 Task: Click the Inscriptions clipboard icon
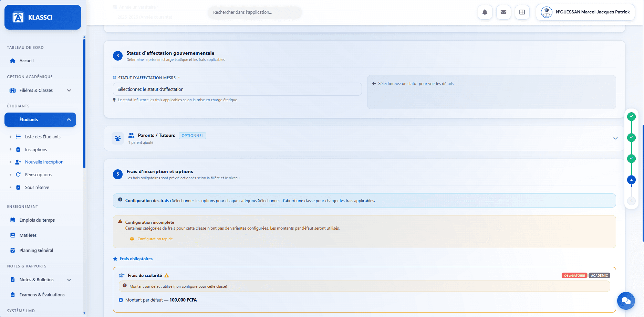[18, 149]
